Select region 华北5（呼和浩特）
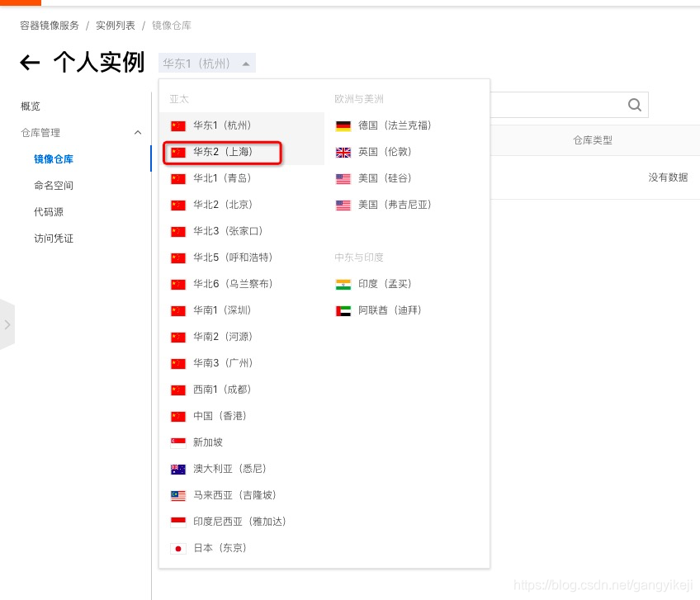The width and height of the screenshot is (700, 600). (x=242, y=257)
